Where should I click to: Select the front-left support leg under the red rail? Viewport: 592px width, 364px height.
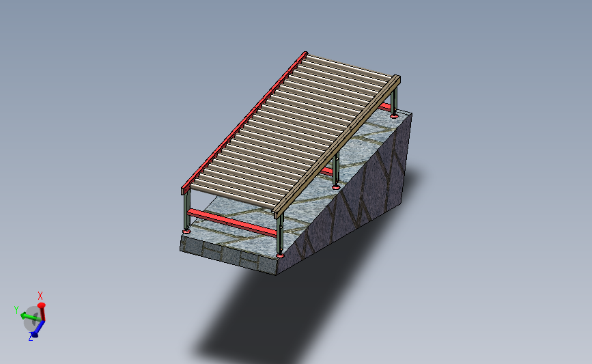point(186,210)
